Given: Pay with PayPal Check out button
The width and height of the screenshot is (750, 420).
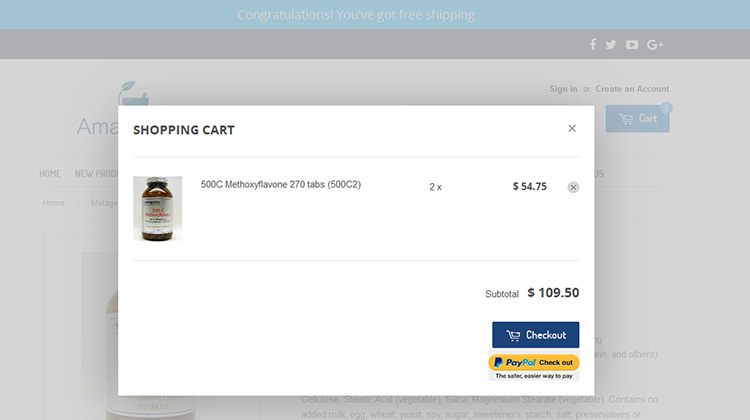Looking at the screenshot, I should click(x=534, y=363).
